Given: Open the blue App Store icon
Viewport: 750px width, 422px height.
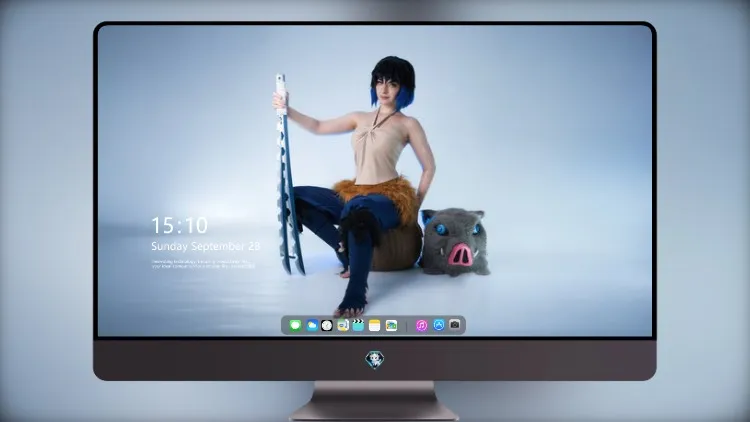Looking at the screenshot, I should tap(439, 325).
